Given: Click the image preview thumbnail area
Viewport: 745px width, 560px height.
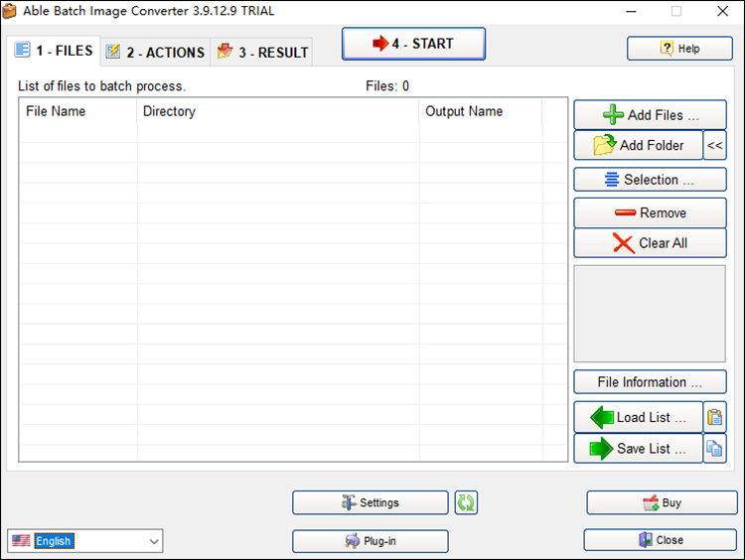Looking at the screenshot, I should click(x=650, y=314).
